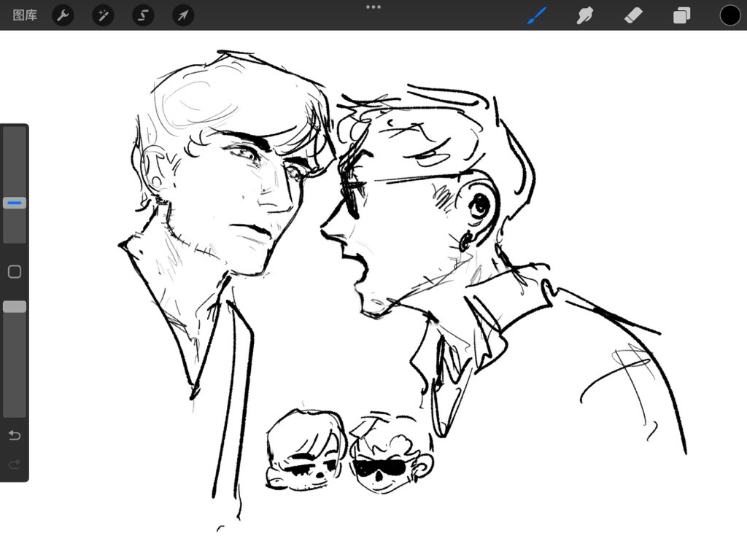Click the brush size slider handle
The image size is (747, 560).
[15, 203]
